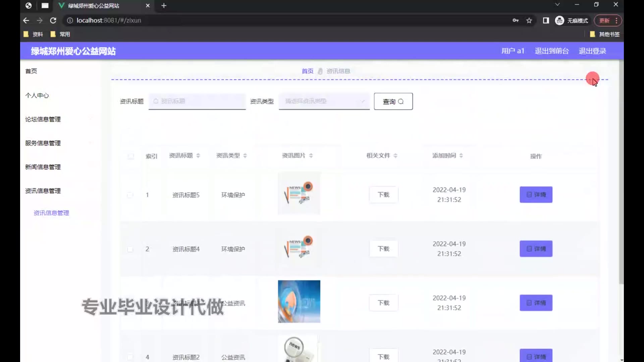Open the 其他书签 bookmark folder
The height and width of the screenshot is (362, 644).
tap(605, 34)
